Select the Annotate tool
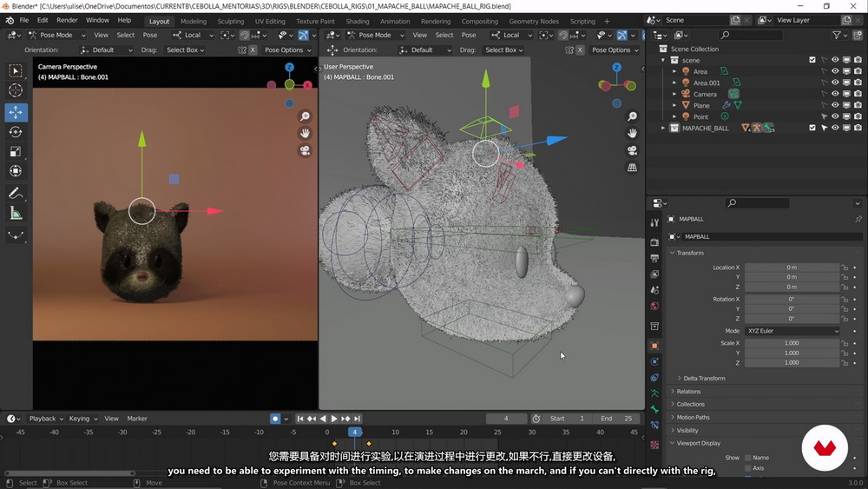Screen dimensions: 868x489 coord(16,194)
